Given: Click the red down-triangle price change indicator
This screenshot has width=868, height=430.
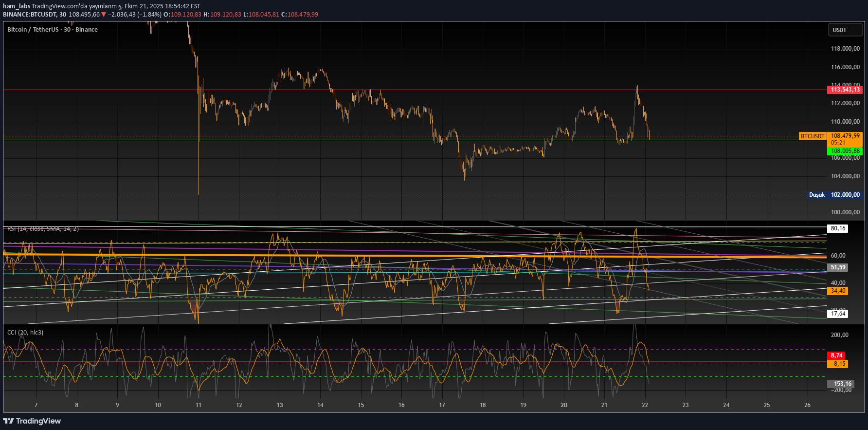Looking at the screenshot, I should coord(104,15).
